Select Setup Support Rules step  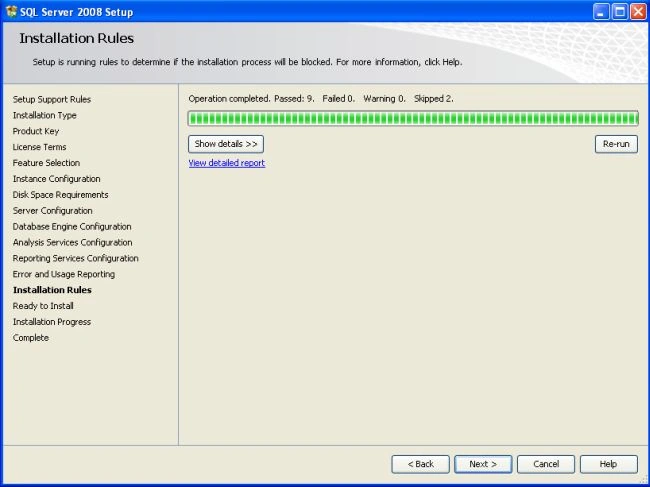pos(52,99)
